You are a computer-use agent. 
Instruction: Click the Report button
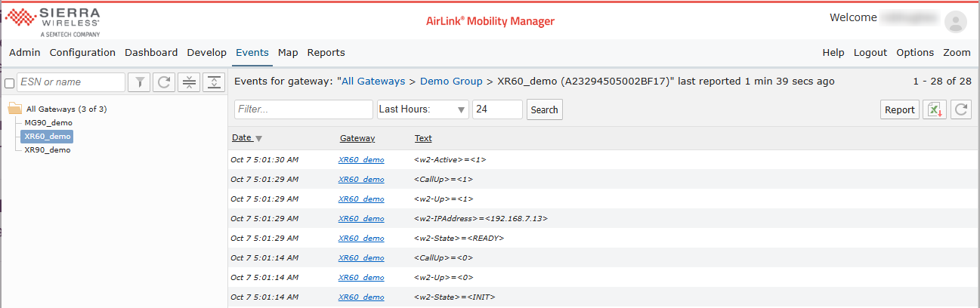click(899, 109)
